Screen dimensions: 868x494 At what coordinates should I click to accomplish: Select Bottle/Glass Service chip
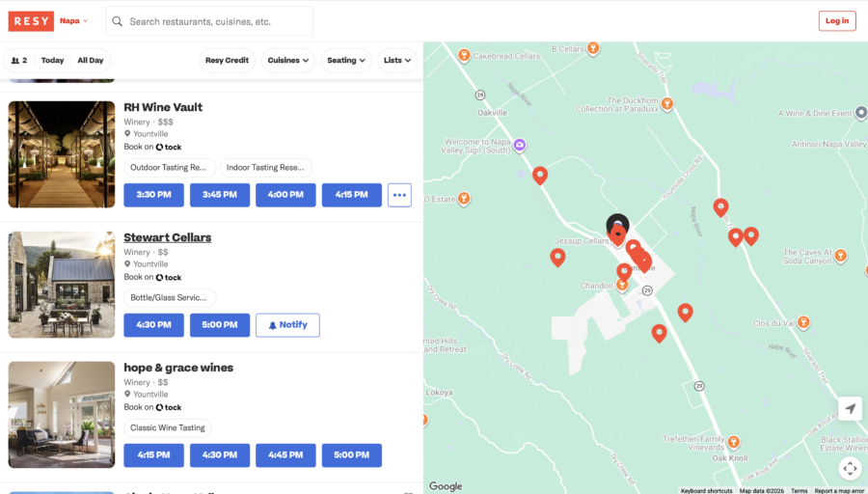click(168, 297)
